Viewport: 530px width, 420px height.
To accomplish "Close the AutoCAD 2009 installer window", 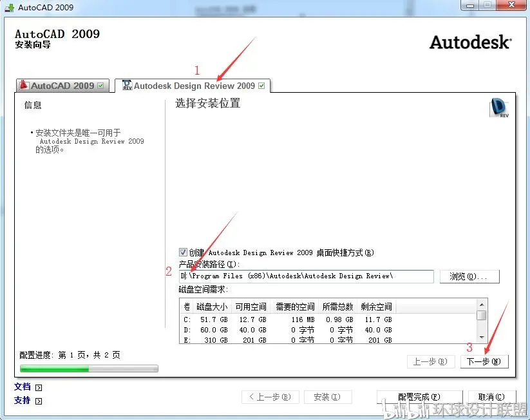I will point(511,5).
